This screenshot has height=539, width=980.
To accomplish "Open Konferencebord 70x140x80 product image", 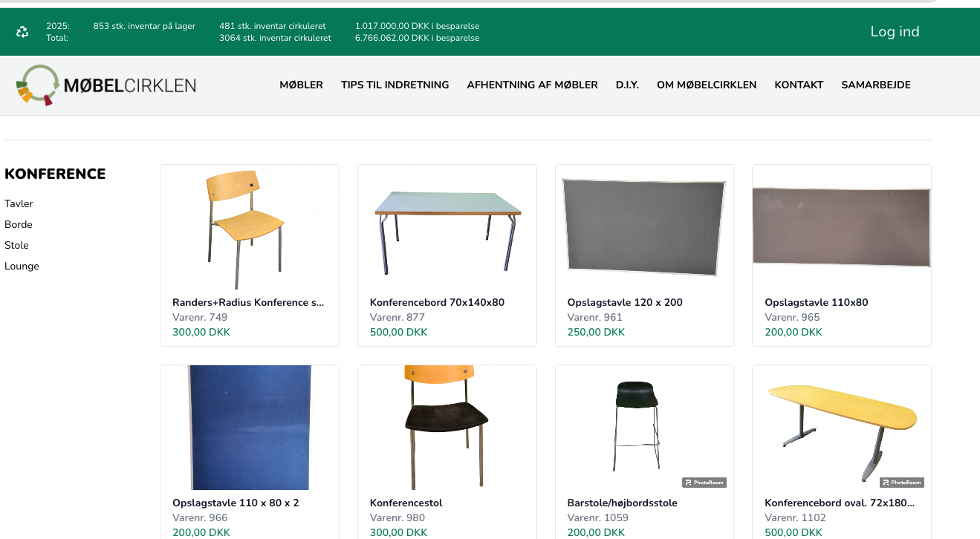I will 447,227.
